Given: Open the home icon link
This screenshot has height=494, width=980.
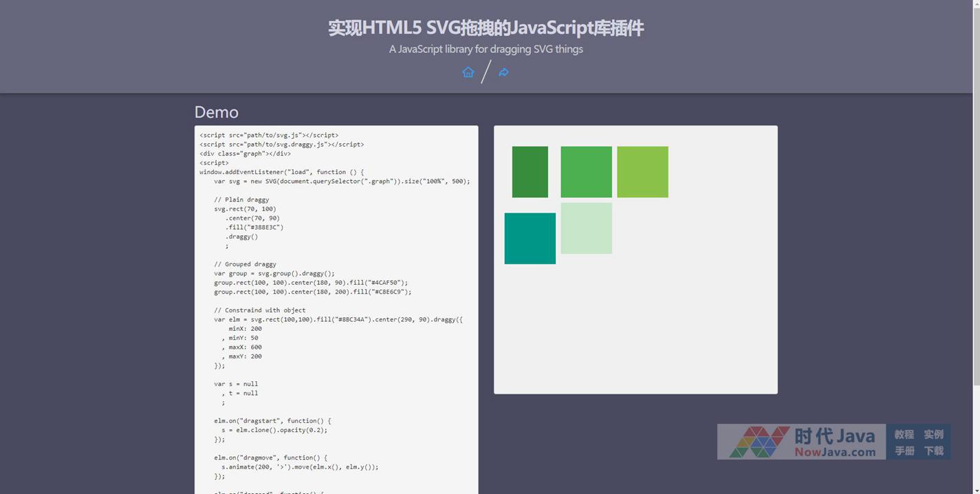Looking at the screenshot, I should coord(468,72).
